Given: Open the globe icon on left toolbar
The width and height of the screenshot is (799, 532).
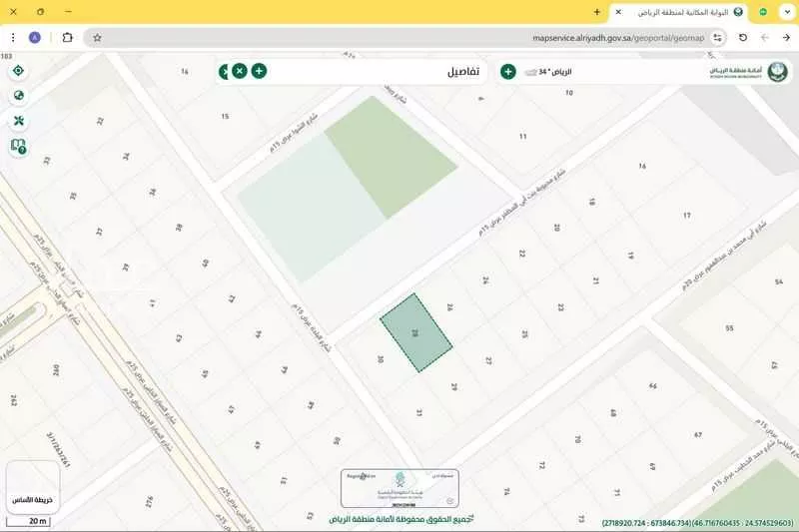Looking at the screenshot, I should pyautogui.click(x=19, y=96).
